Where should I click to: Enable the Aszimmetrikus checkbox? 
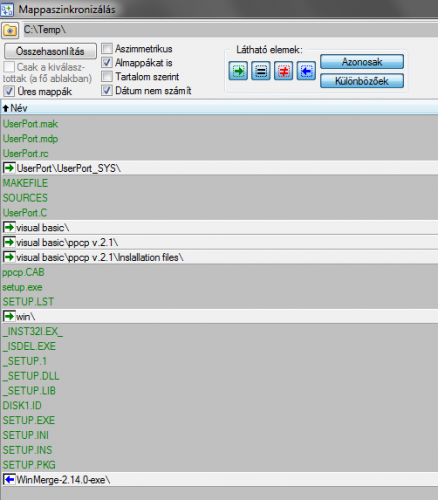(x=107, y=48)
